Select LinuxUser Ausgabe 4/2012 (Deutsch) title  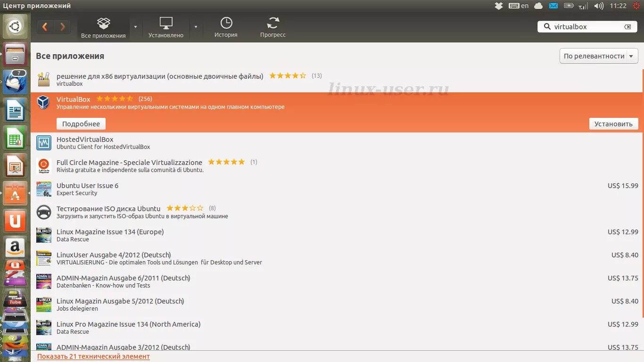[x=114, y=255]
